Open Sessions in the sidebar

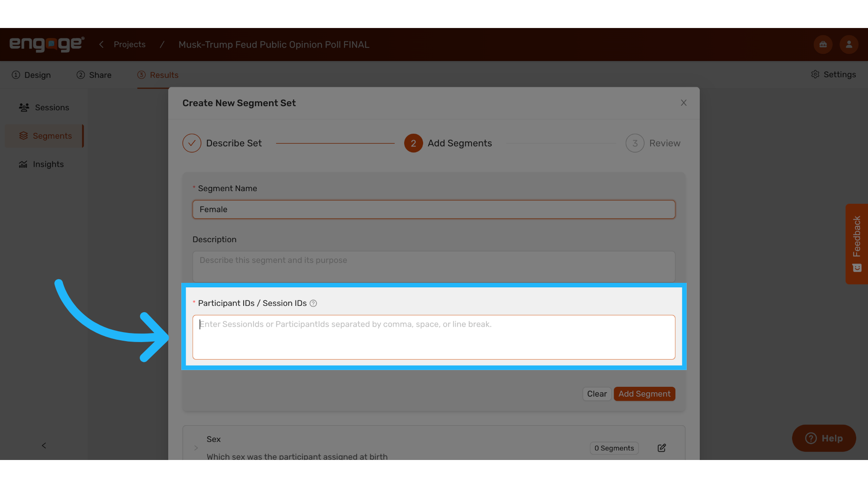[x=44, y=108]
